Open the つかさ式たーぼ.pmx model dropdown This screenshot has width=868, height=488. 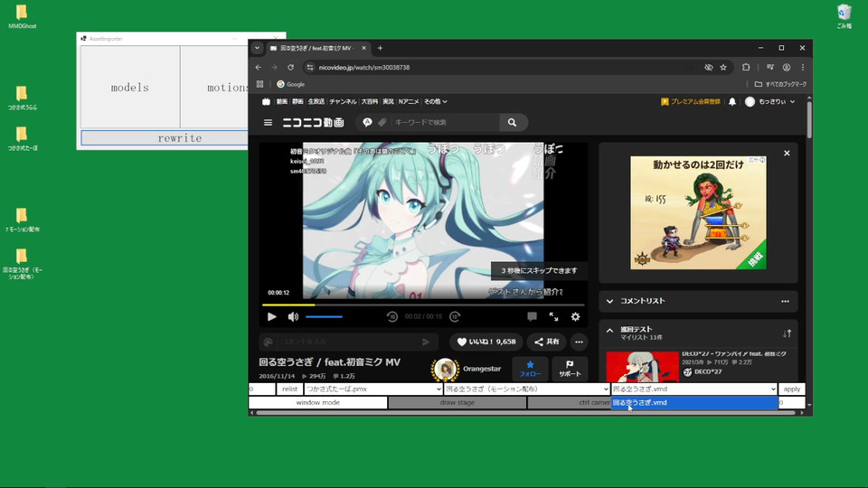point(373,389)
